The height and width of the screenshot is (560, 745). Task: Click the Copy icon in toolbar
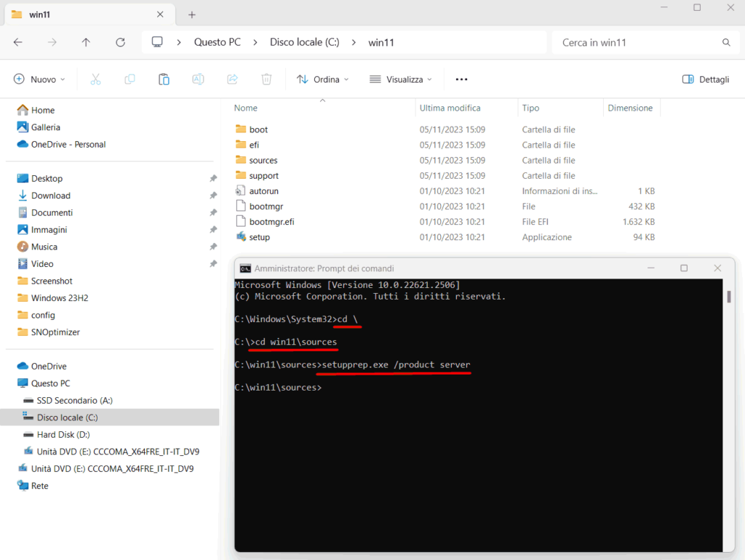point(130,79)
